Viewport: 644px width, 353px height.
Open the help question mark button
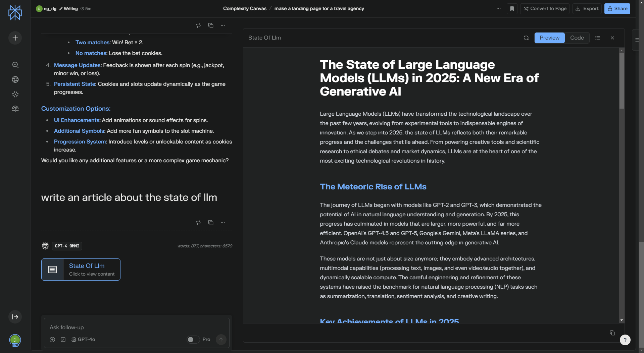click(625, 340)
